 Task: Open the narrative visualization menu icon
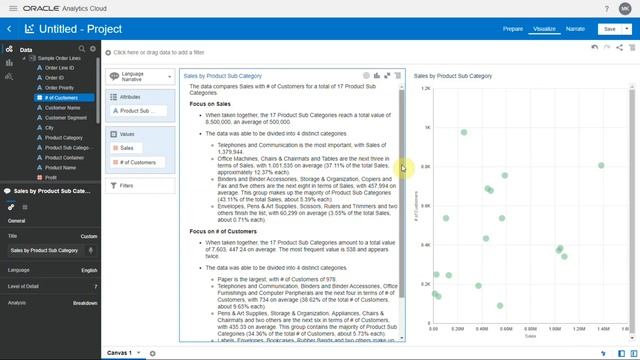pyautogui.click(x=398, y=76)
